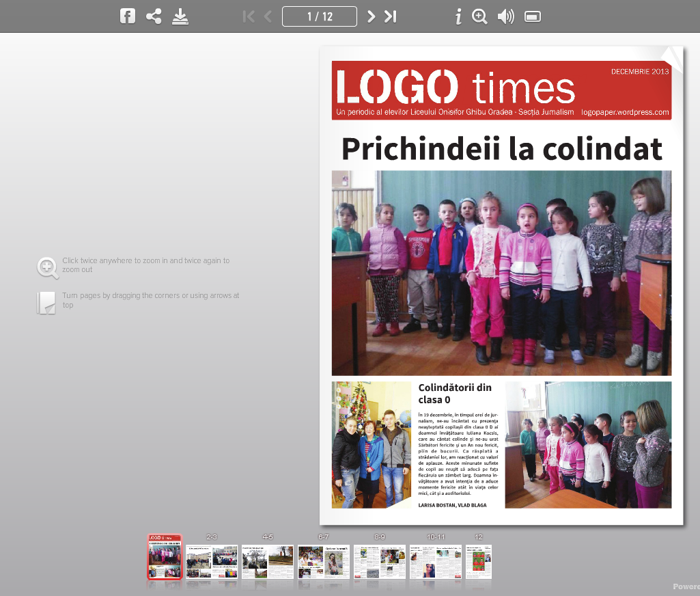Click the logopaper.wordpress.com link in header
Screen dimensions: 700x596
click(624, 112)
